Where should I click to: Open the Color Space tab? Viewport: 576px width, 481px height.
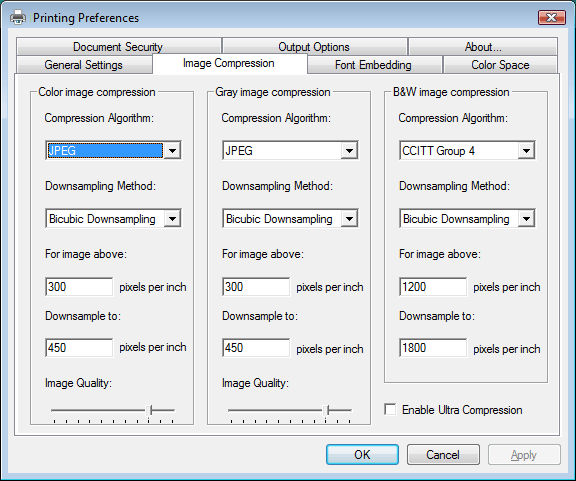tap(500, 65)
